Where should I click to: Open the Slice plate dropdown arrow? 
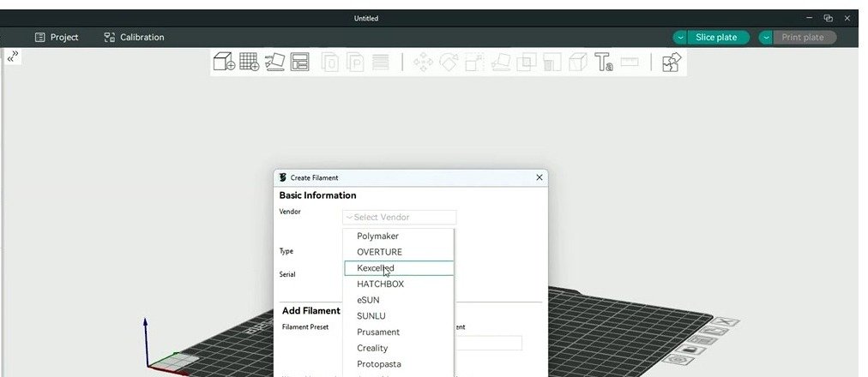[680, 38]
